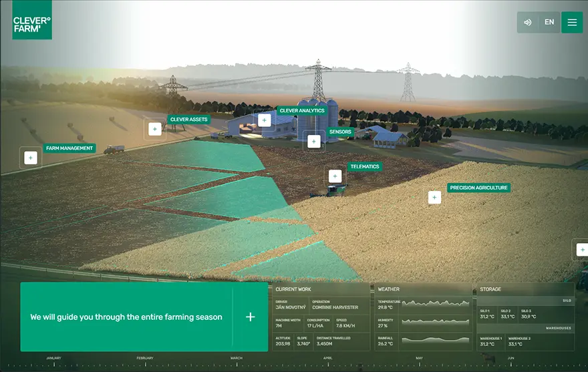Click Silo 3 temperature 30,9 °C
This screenshot has width=588, height=372.
tap(529, 317)
